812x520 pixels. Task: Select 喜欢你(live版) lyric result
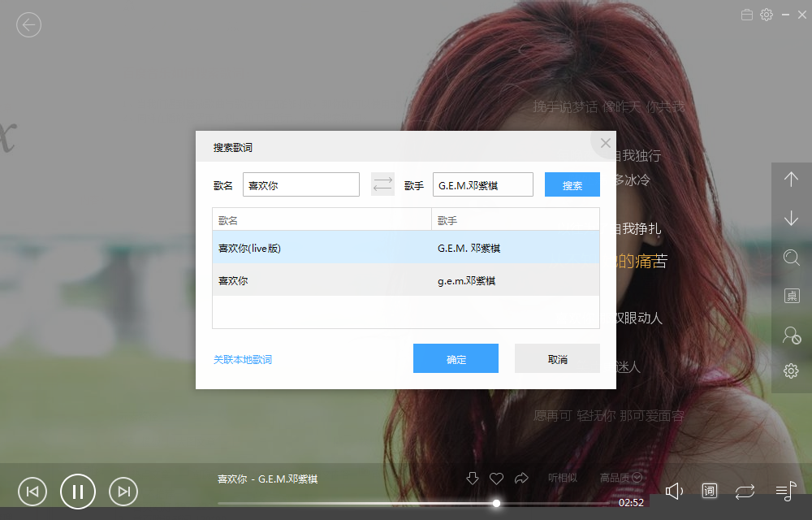click(406, 248)
